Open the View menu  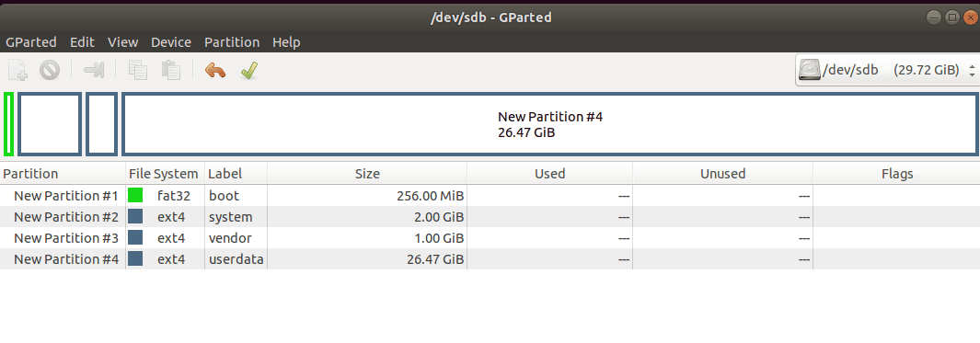pyautogui.click(x=122, y=42)
